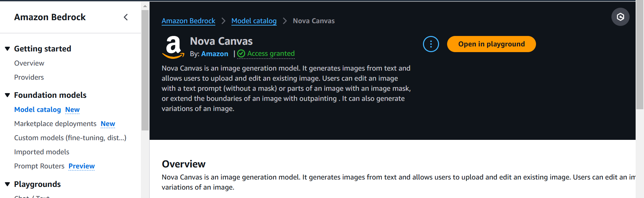644x198 pixels.
Task: Collapse the Amazon Bedrock side navigation
Action: coord(126,17)
